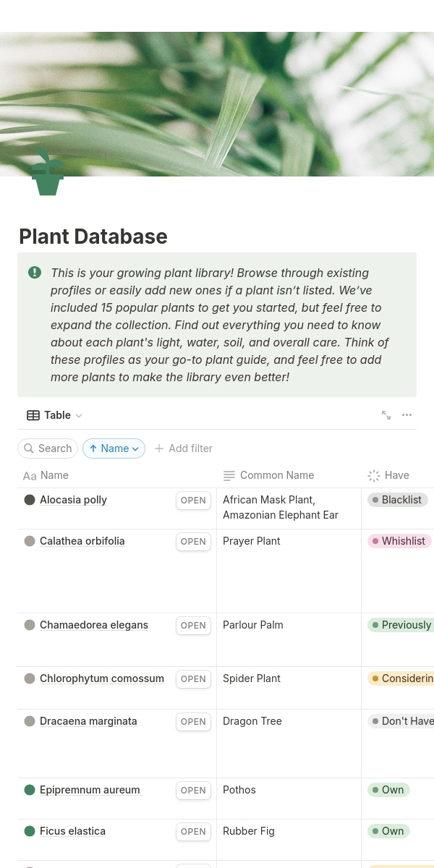Click the expand full page arrows icon
The width and height of the screenshot is (434, 868).
point(386,415)
